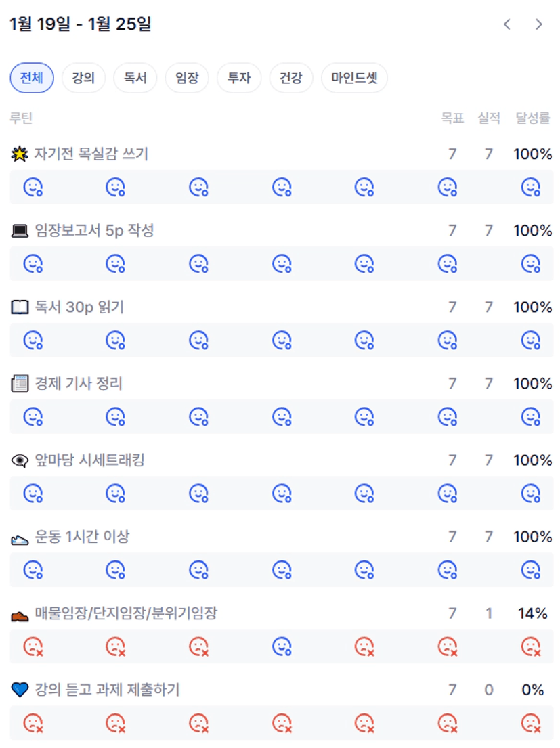The height and width of the screenshot is (748, 560).
Task: Go to the previous week using left chevron
Action: (507, 24)
